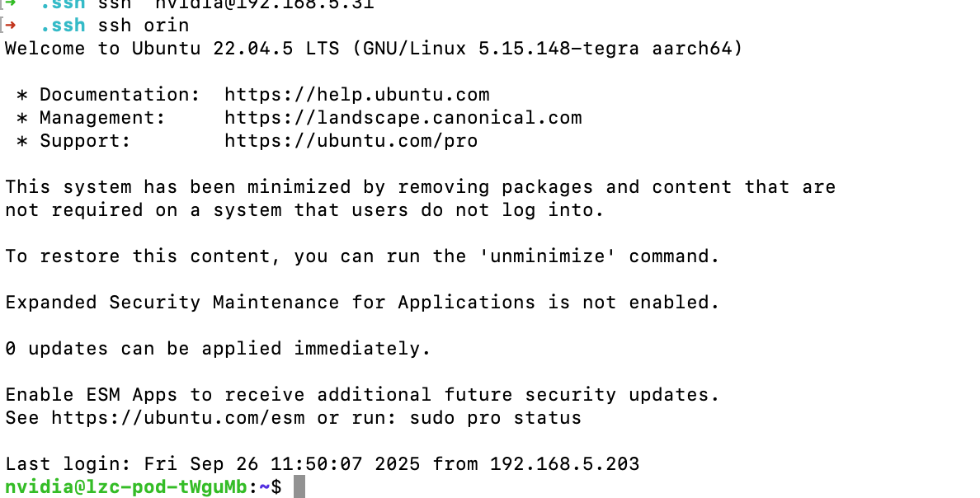Open the https://ubuntu.com/pro support link

coord(351,141)
